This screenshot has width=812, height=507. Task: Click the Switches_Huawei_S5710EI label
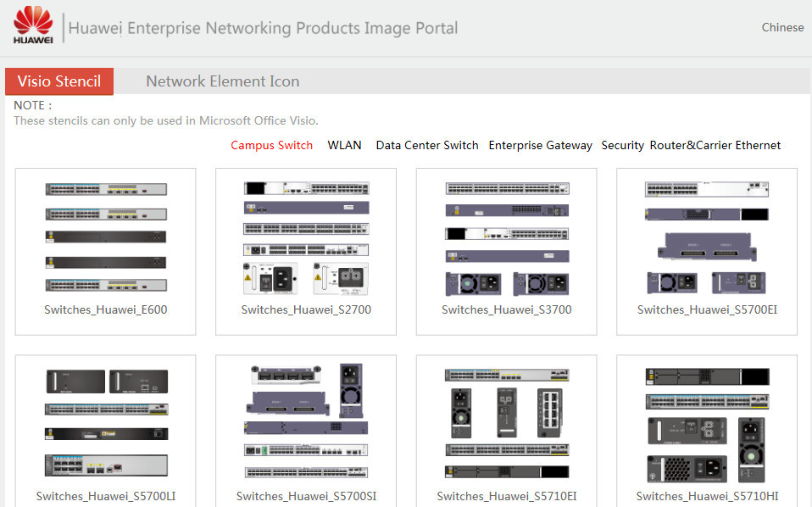[507, 496]
